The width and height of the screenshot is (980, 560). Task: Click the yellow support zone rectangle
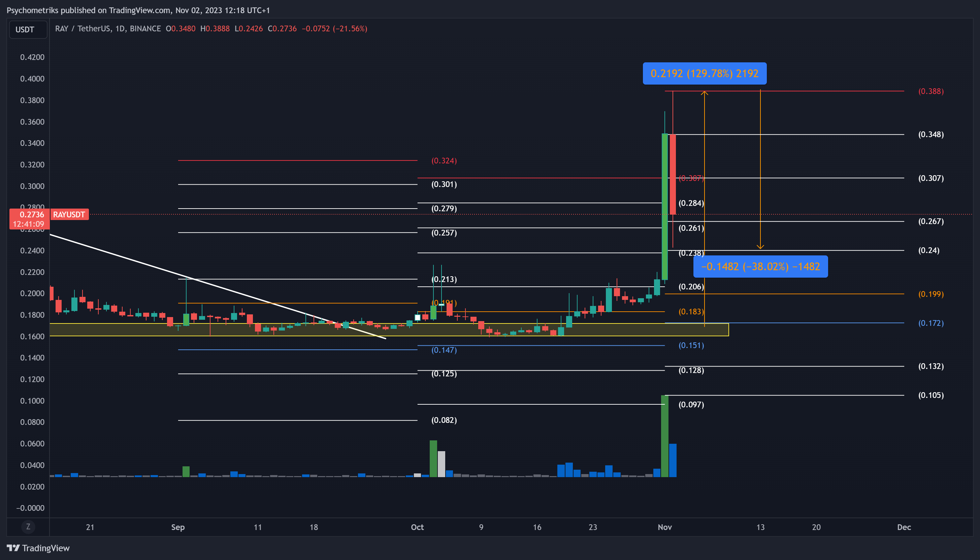(x=389, y=330)
